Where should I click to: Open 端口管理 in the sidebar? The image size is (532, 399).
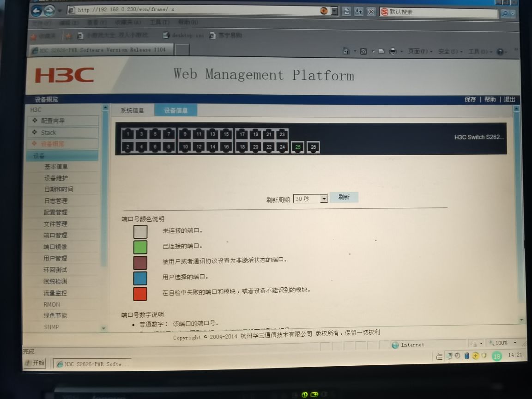[x=55, y=235]
